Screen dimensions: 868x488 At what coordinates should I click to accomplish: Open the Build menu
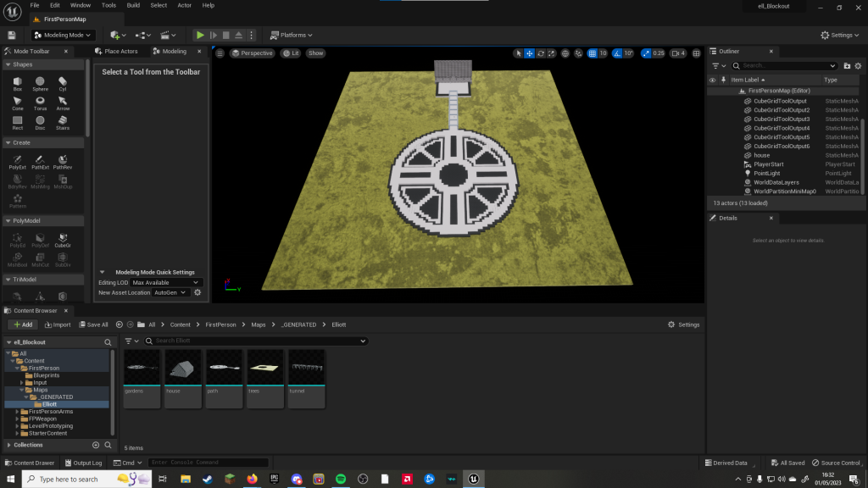click(133, 5)
